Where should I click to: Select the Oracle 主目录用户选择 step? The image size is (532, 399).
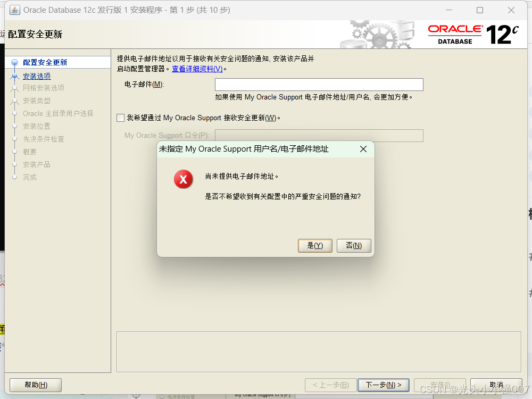[x=58, y=113]
